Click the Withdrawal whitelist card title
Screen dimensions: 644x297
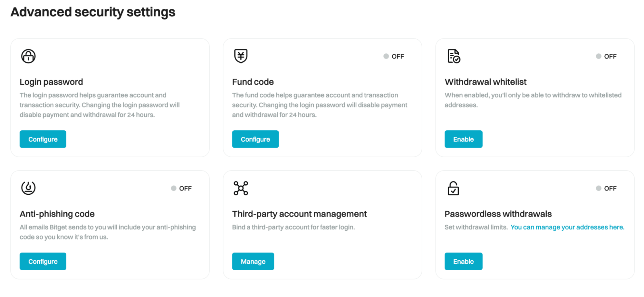coord(485,82)
